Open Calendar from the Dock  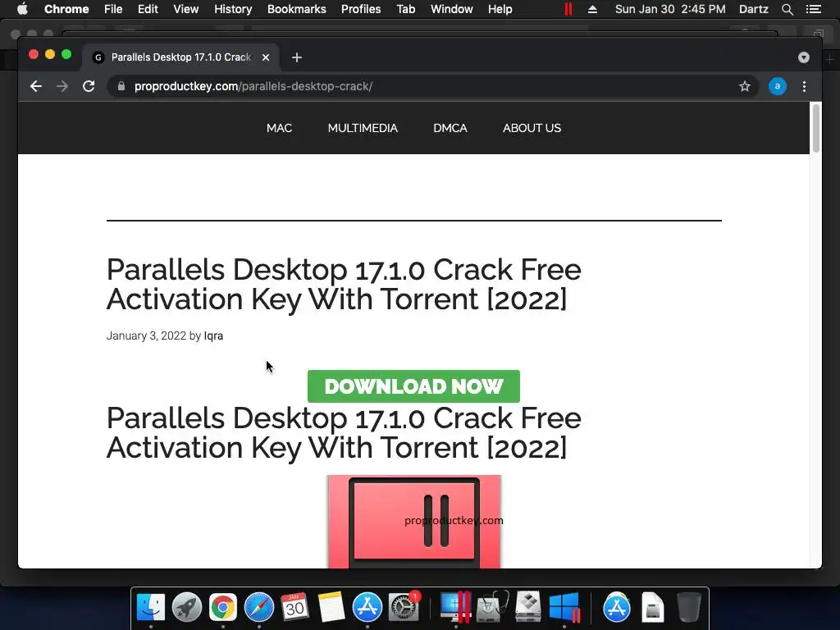click(294, 608)
